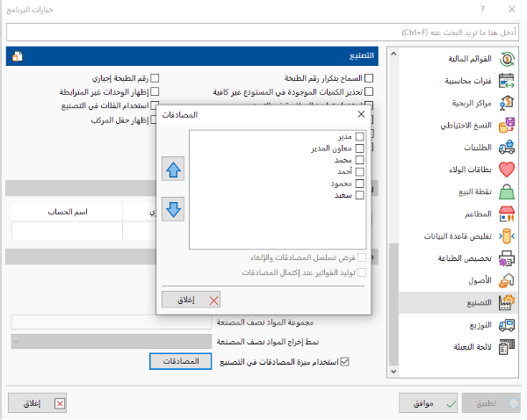Select القوائم المالية icon in sidebar
Image resolution: width=527 pixels, height=420 pixels.
pyautogui.click(x=507, y=60)
